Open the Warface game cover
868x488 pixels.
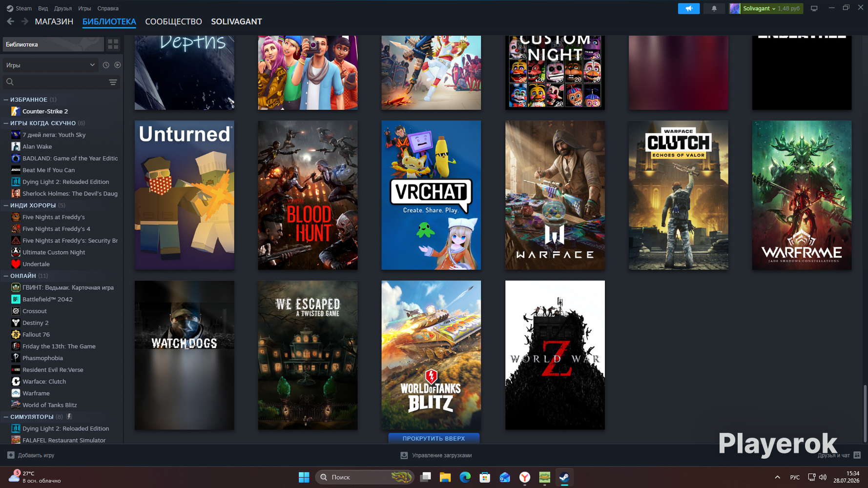555,195
